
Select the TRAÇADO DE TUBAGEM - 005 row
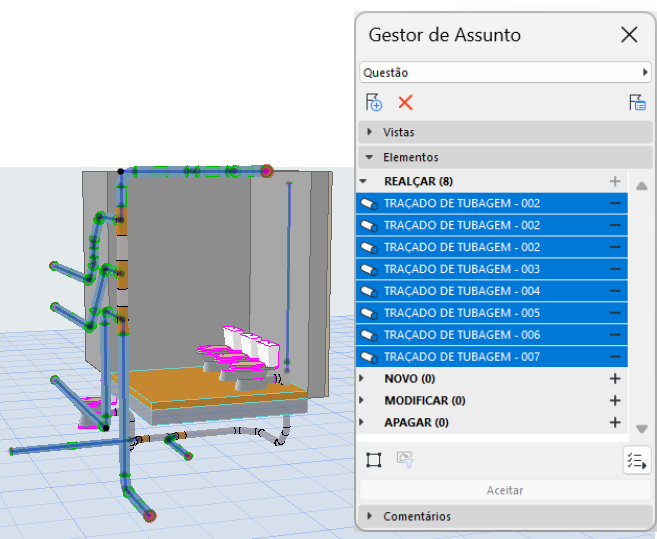[x=491, y=313]
